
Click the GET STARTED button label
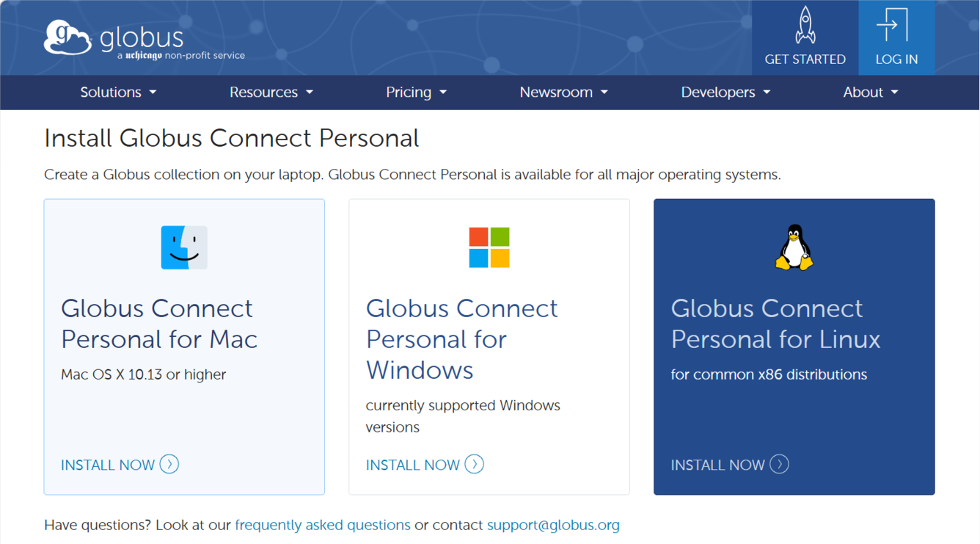point(805,59)
